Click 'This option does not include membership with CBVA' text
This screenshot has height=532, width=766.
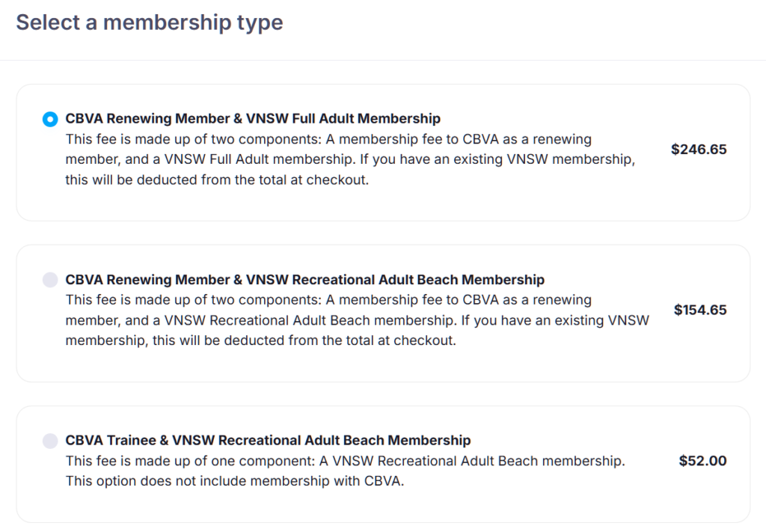click(234, 481)
